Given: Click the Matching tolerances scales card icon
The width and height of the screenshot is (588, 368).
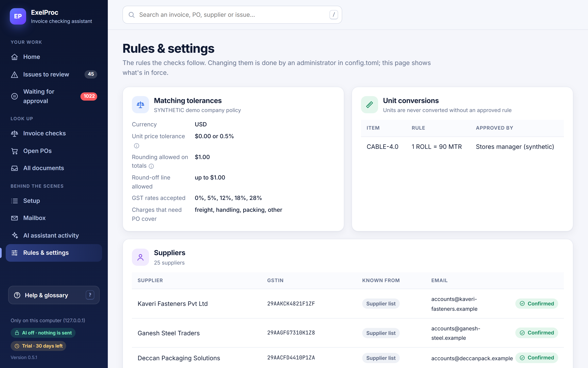Looking at the screenshot, I should 140,105.
